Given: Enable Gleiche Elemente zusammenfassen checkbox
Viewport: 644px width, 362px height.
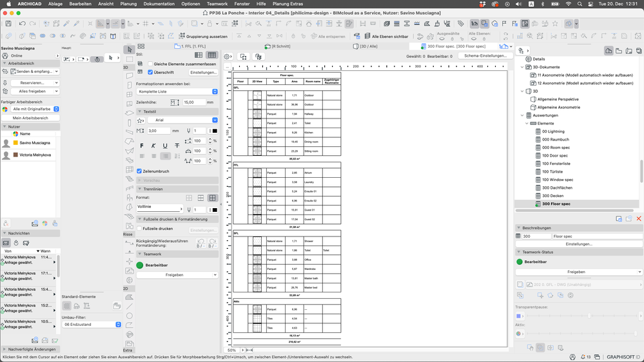Looking at the screenshot, I should click(150, 64).
